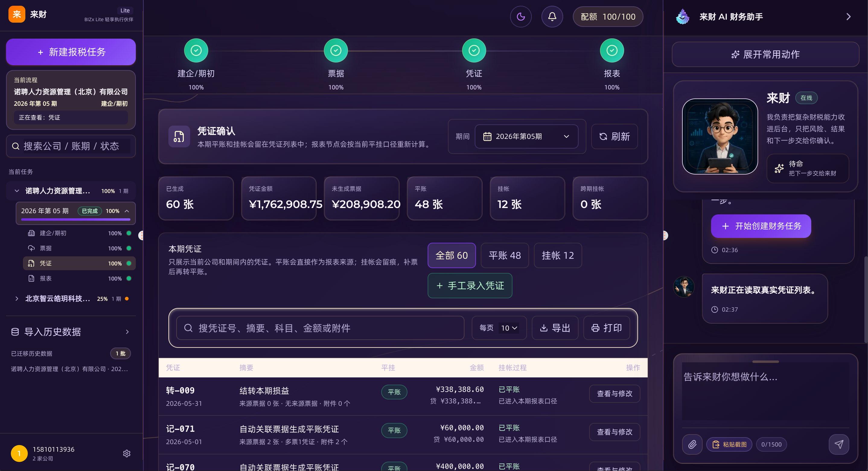868x471 pixels.
Task: Click the 平账 48 张 stat card
Action: click(x=445, y=198)
